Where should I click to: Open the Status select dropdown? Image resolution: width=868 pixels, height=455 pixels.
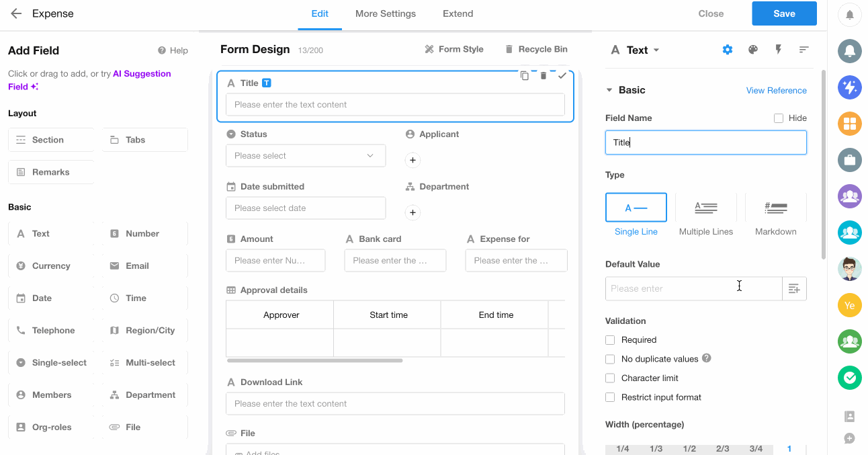click(306, 156)
